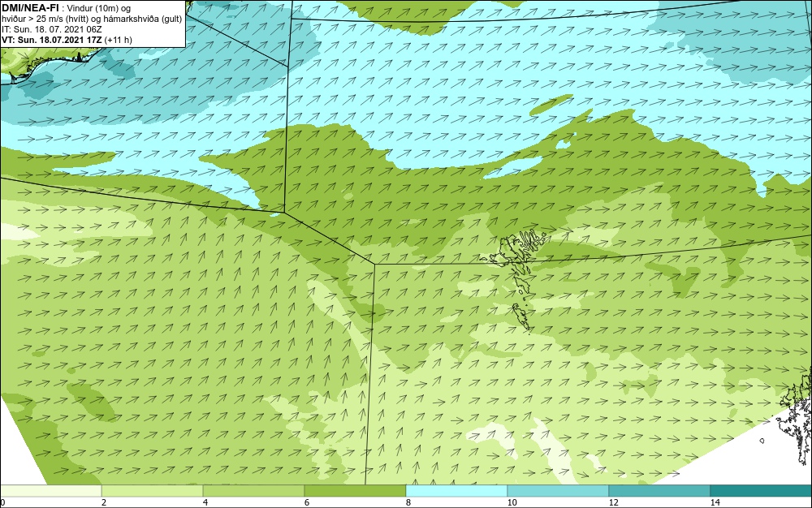
Task: Click the DMI/NEA-FI title text
Action: tap(30, 8)
